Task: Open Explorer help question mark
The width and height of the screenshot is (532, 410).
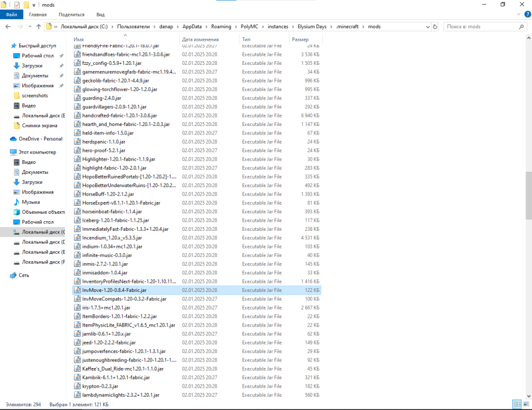Action: tap(528, 14)
